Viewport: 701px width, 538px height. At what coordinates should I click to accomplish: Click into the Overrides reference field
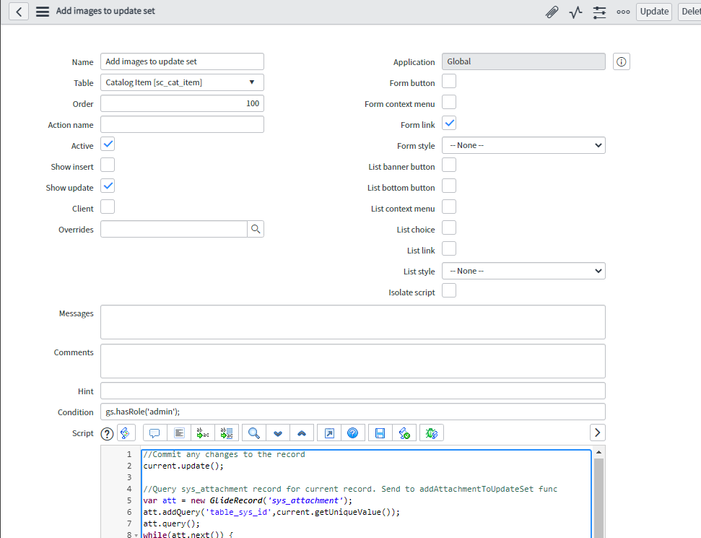pos(174,229)
